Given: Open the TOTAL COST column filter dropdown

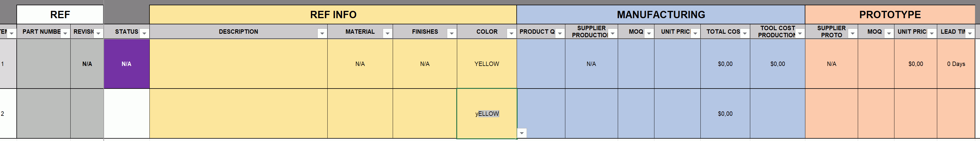Looking at the screenshot, I should pyautogui.click(x=744, y=34).
